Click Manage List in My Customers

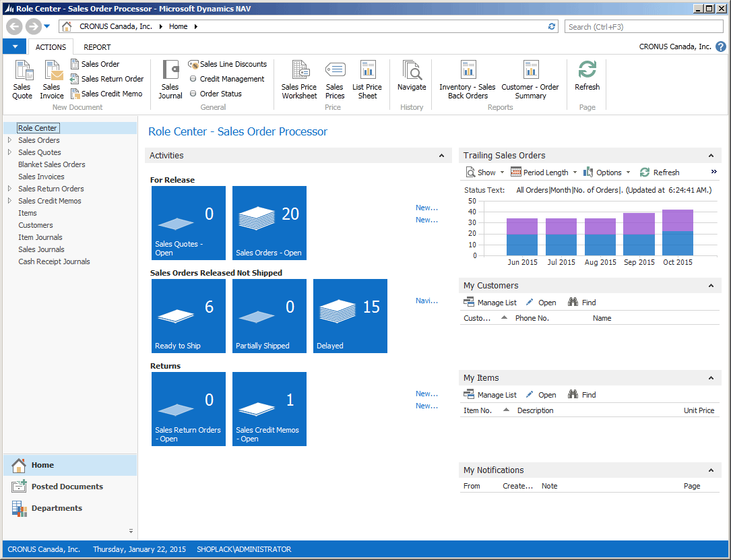click(x=490, y=303)
